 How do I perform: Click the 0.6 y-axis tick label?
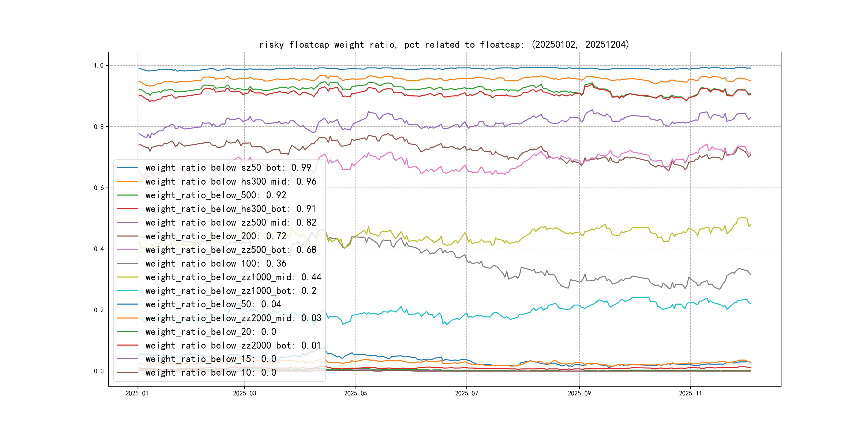[99, 188]
